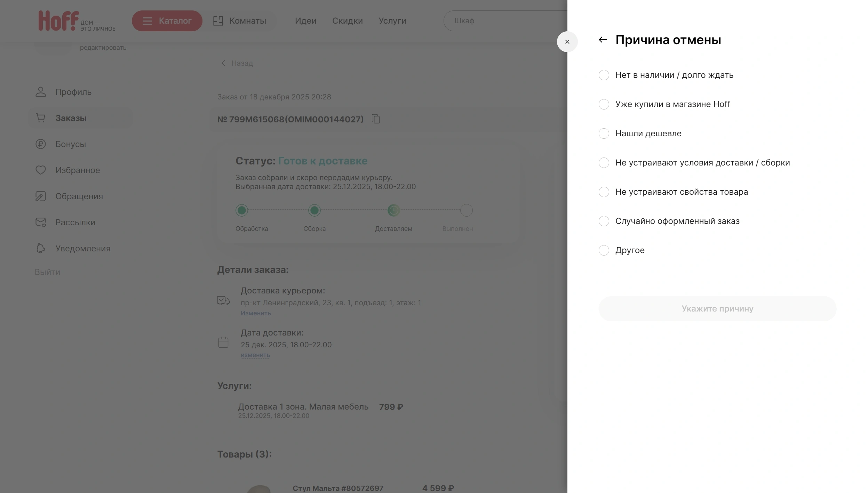Click the Стул Мальта #80572697 product name
868x493 pixels.
tap(338, 488)
